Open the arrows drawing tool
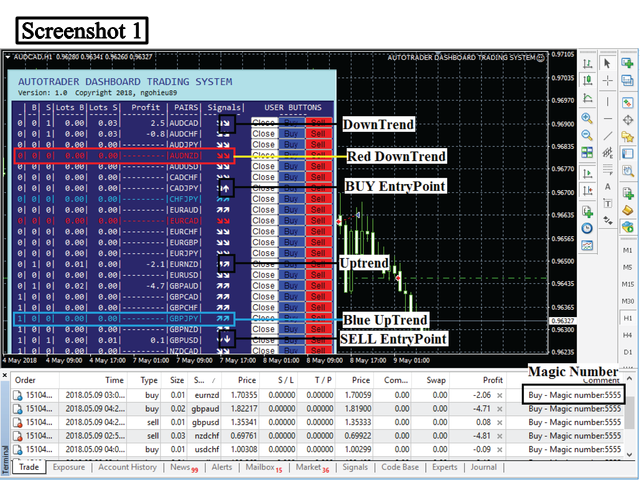The image size is (640, 480). click(x=607, y=220)
